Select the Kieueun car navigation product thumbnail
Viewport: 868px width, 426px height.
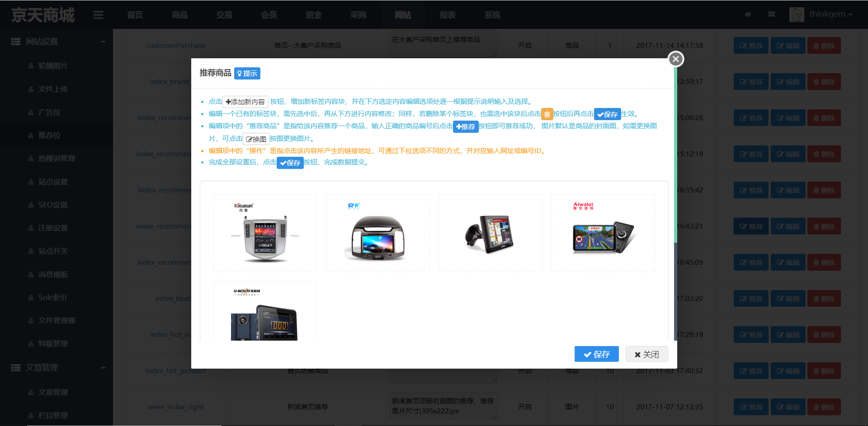[x=265, y=233]
